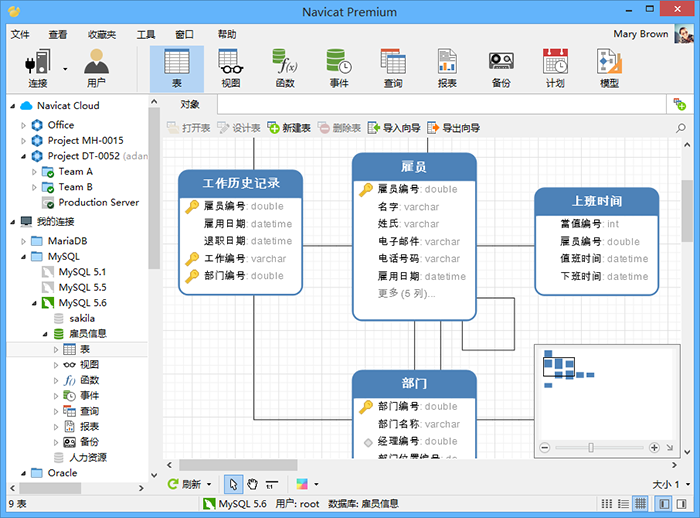
Task: Open the 刷新 refresh dropdown arrow
Action: [209, 484]
